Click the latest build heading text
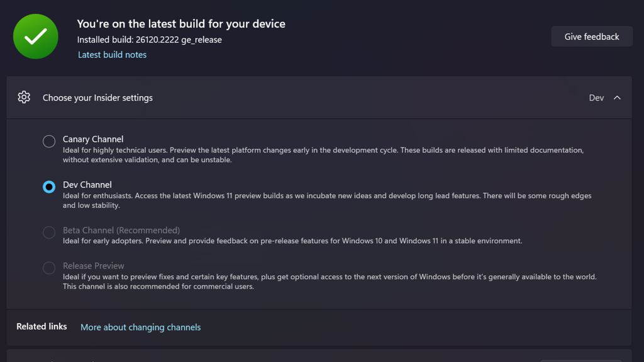644x362 pixels. coord(181,24)
